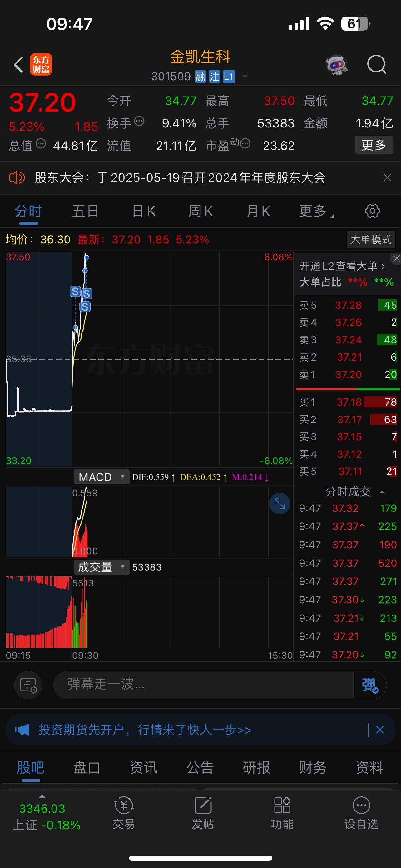Viewport: 401px width, 868px height.
Task: Select 买5 order row at 37.11
Action: pyautogui.click(x=348, y=471)
